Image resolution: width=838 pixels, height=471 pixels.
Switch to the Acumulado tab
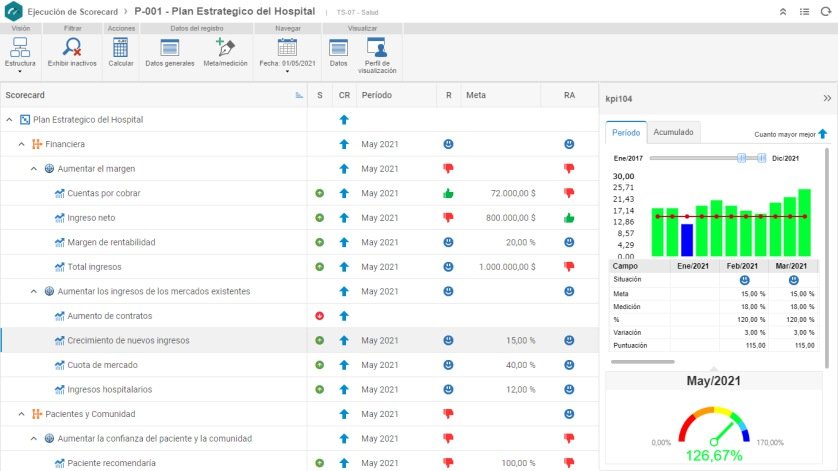tap(673, 132)
